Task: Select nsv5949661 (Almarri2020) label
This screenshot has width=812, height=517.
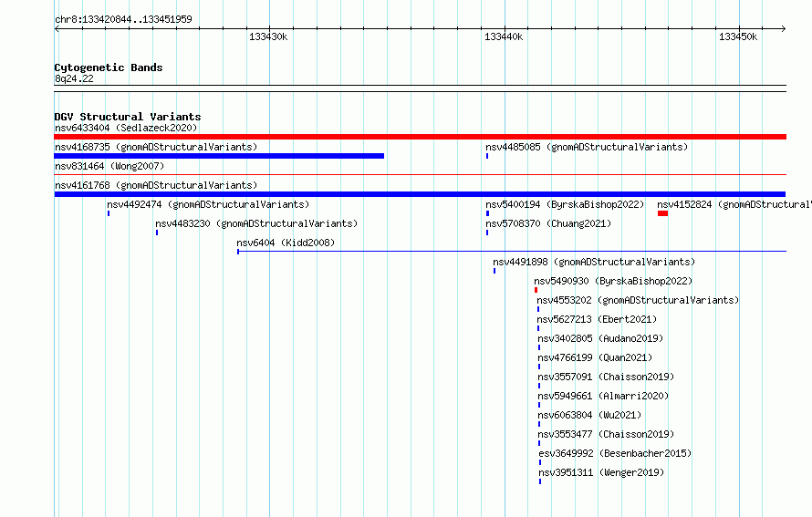Action: (x=603, y=396)
